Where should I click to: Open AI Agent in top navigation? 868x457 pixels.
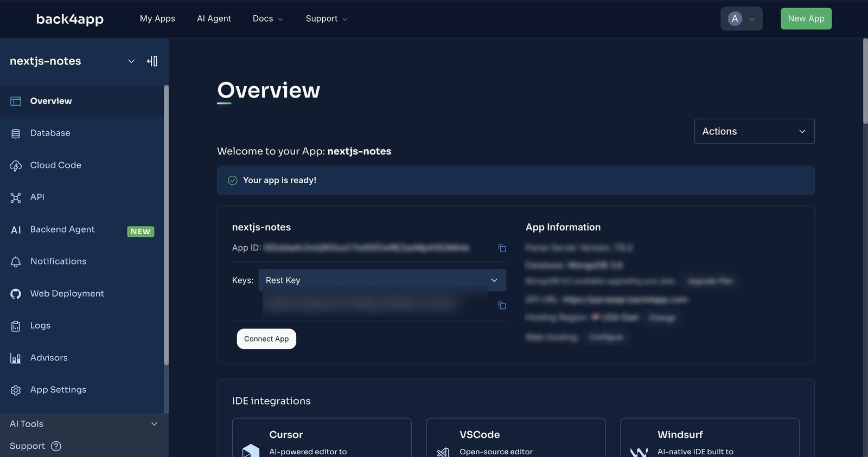pyautogui.click(x=214, y=19)
